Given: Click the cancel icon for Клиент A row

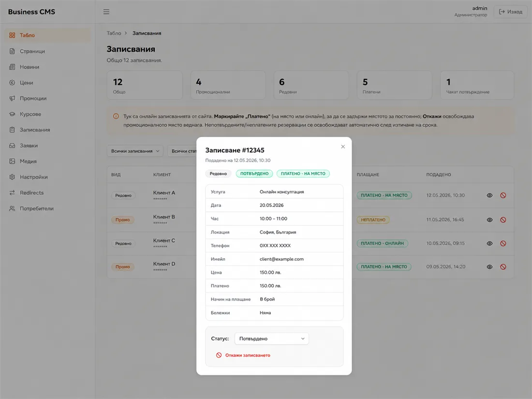Looking at the screenshot, I should pos(503,195).
